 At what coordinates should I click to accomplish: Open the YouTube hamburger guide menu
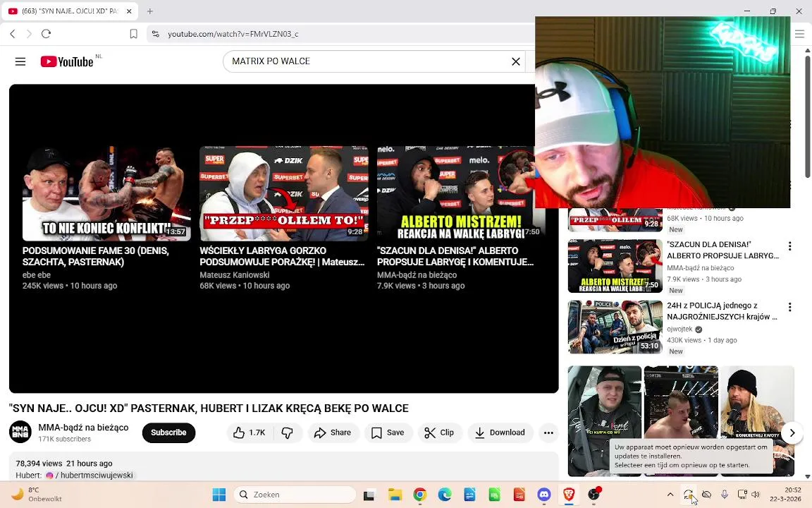pos(20,61)
